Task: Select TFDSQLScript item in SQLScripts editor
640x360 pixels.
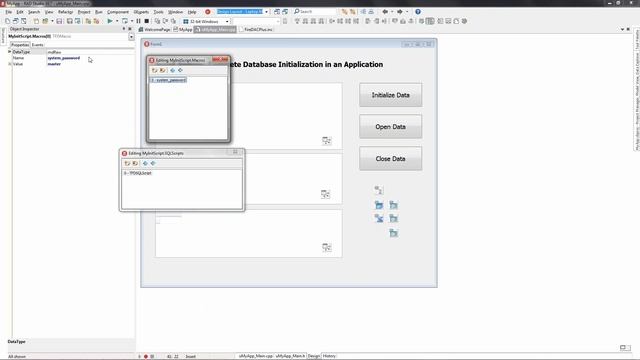Action: (x=138, y=173)
